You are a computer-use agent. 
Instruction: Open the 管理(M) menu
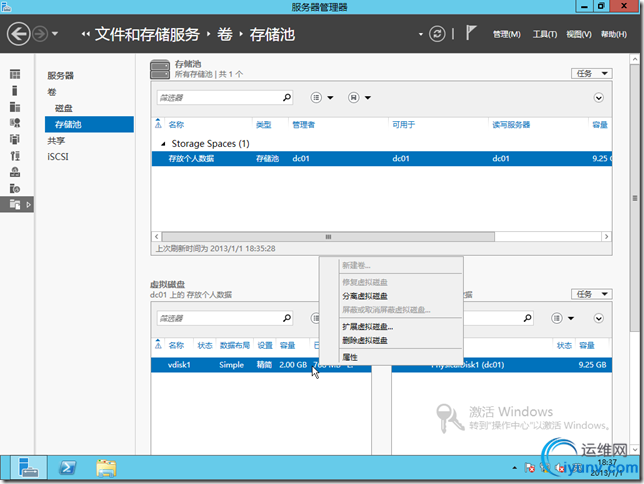[506, 34]
